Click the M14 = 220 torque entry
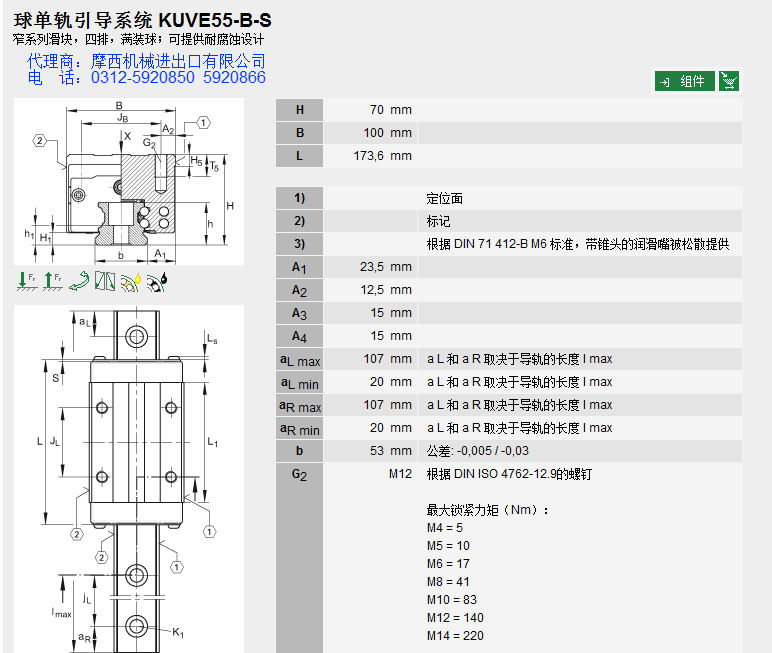The width and height of the screenshot is (772, 653). (x=455, y=635)
